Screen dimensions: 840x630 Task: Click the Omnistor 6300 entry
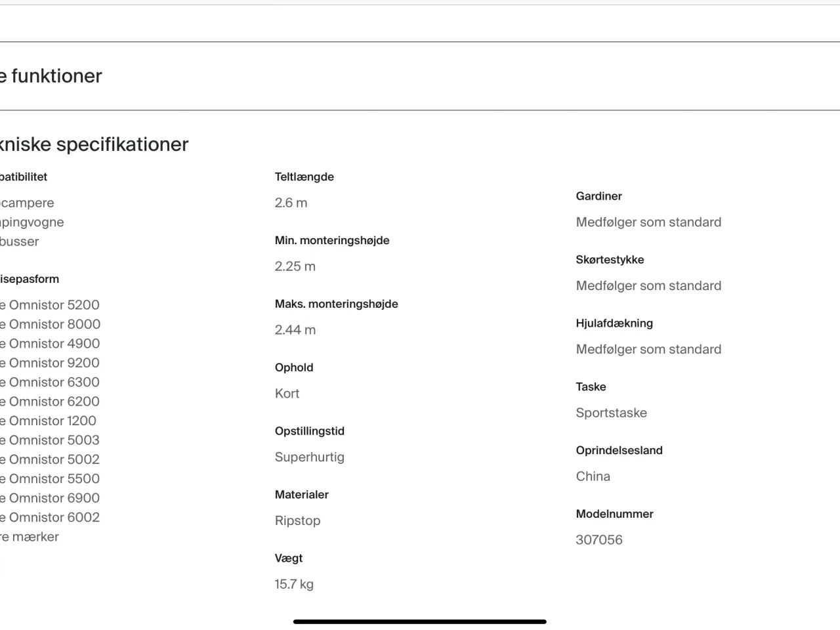tap(50, 382)
